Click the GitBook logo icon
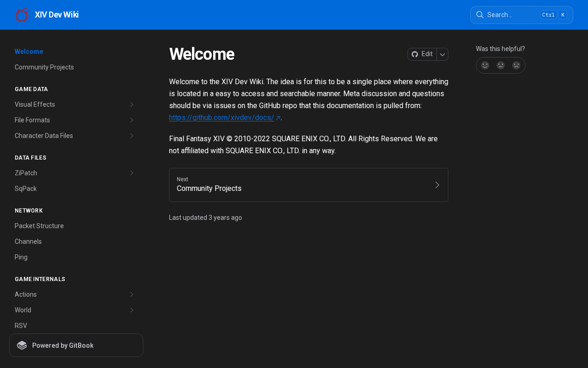 (22, 345)
